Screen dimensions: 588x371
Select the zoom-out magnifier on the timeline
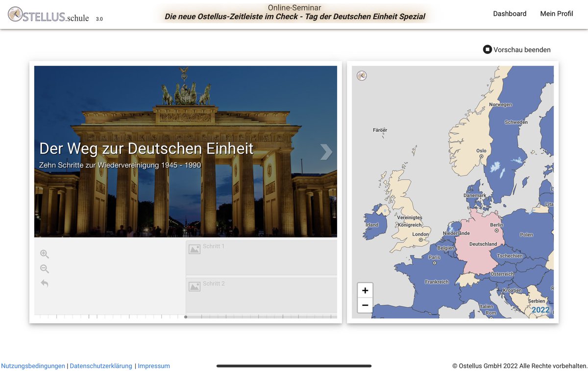[x=45, y=269]
